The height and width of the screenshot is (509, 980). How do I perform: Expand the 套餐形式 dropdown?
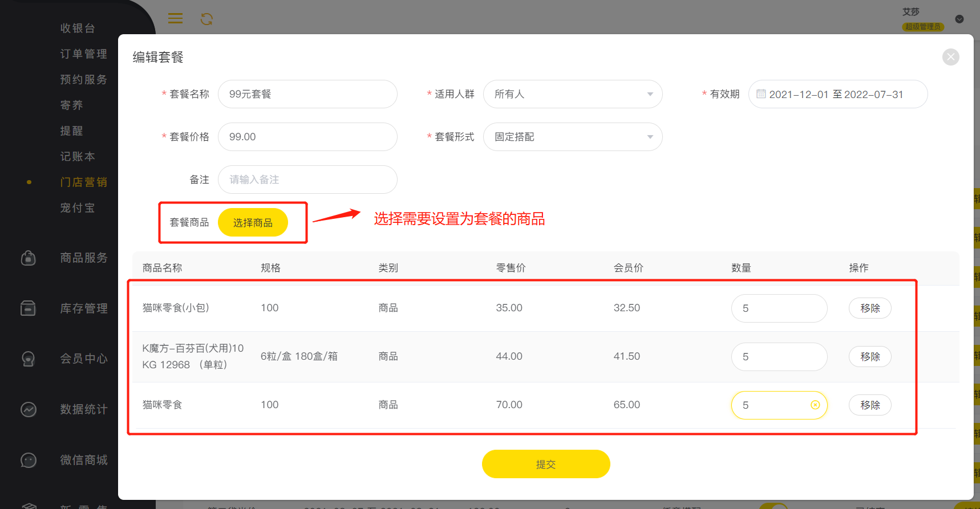coord(573,137)
